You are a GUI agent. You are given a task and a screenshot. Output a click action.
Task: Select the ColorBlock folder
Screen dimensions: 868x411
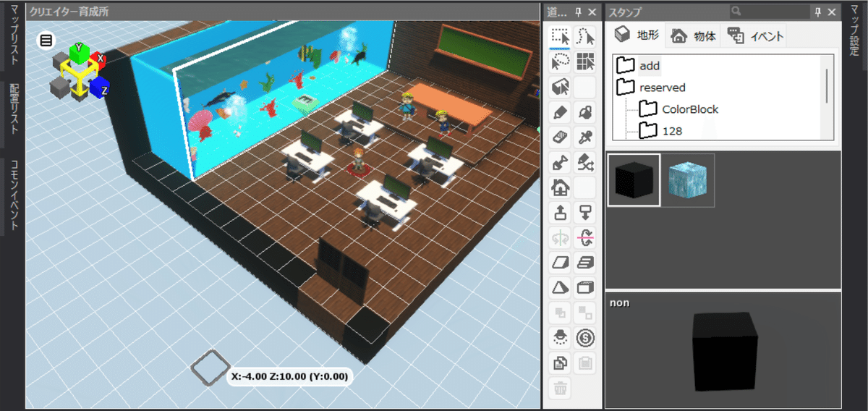[x=678, y=109]
